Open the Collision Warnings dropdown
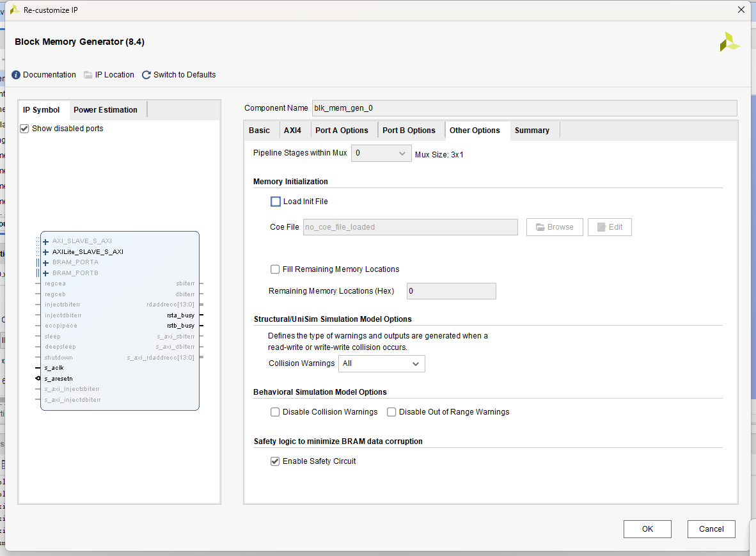The height and width of the screenshot is (556, 756). (x=381, y=363)
